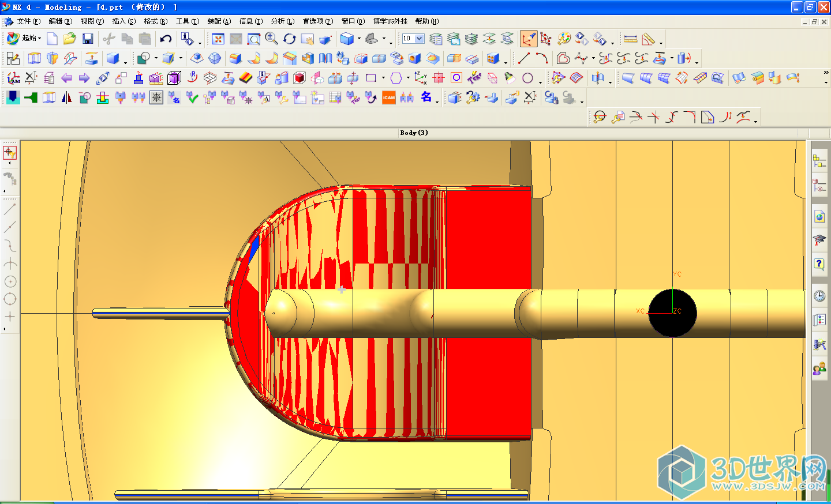Viewport: 831px width, 504px height.
Task: Select the Edge Blend icon
Action: (235, 58)
